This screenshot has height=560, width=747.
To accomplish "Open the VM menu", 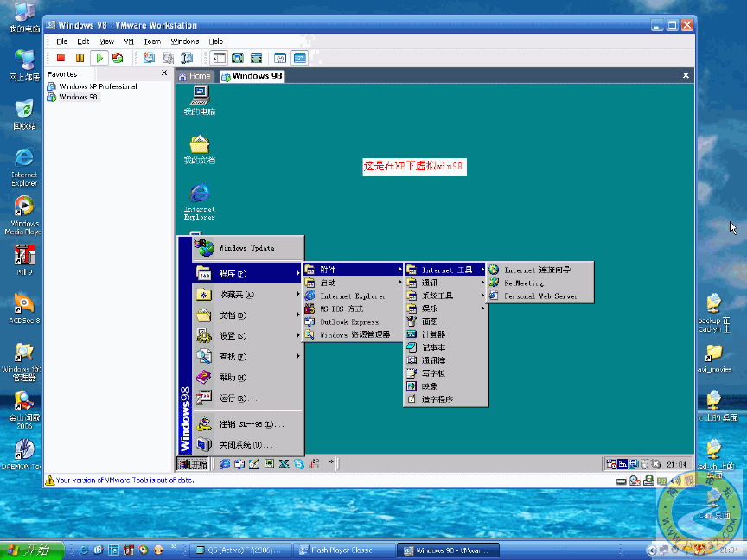I will pos(129,41).
